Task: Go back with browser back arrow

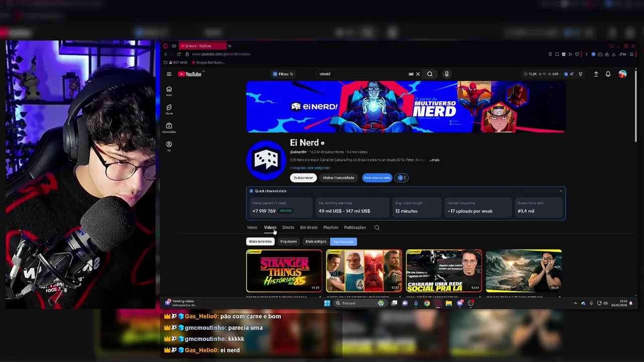Action: pyautogui.click(x=166, y=54)
